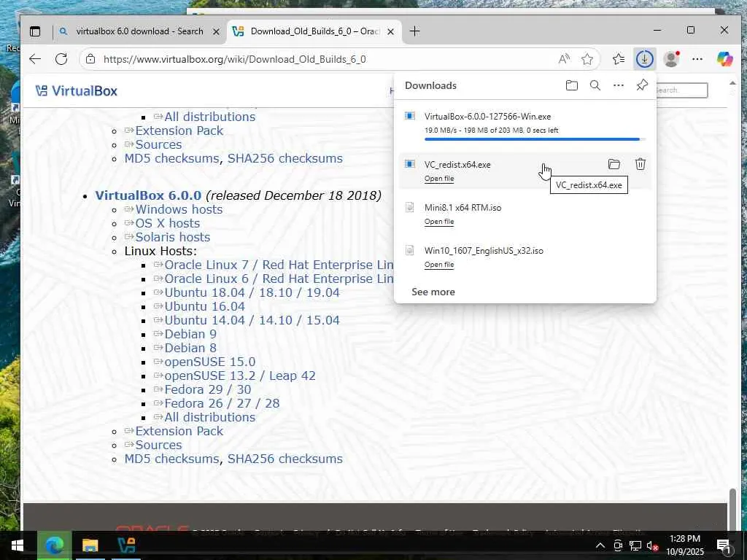Show VC_redist.x64.exe in folder
Screen dimensions: 747x560
[x=614, y=164]
